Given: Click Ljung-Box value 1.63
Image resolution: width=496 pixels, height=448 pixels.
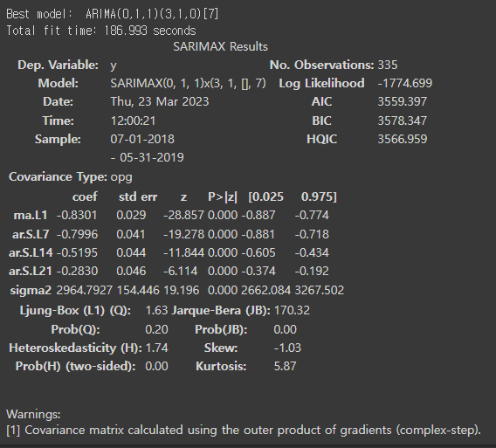Looking at the screenshot, I should click(156, 310).
